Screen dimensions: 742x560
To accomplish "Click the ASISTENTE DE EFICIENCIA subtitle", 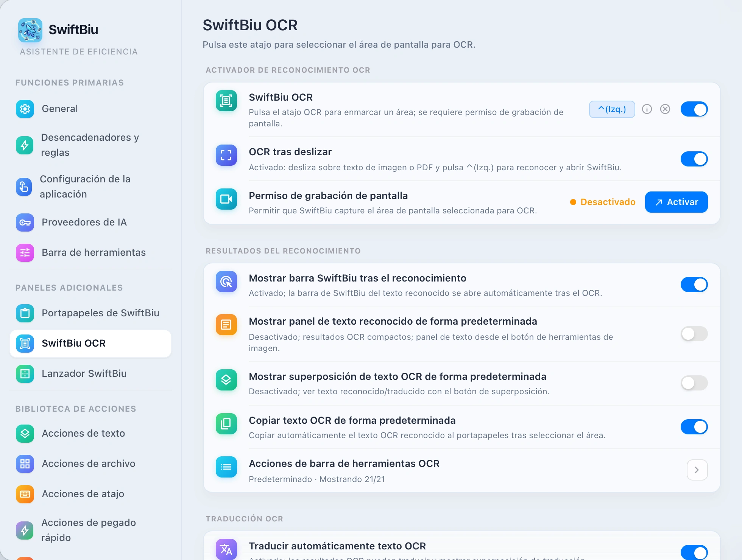I will point(79,52).
